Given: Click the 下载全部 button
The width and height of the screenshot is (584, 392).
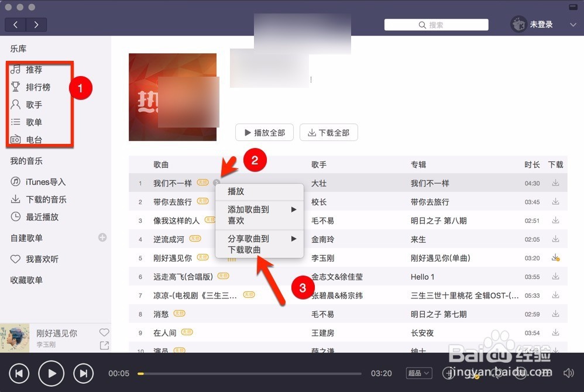Looking at the screenshot, I should click(329, 132).
